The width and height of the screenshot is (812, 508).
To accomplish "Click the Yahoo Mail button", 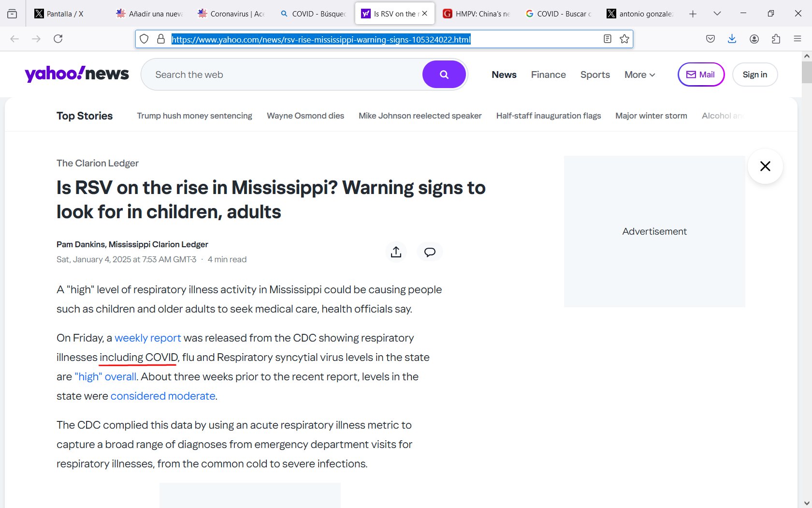I will [701, 75].
